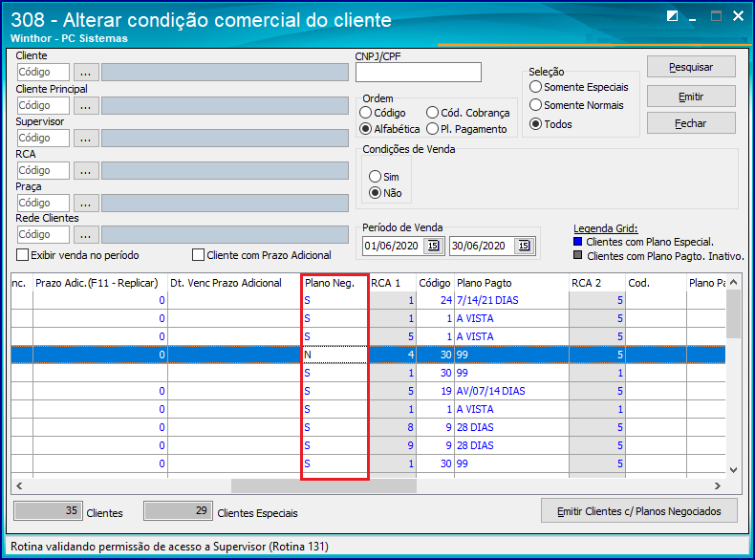
Task: Open calendar for start date 01/06/2020
Action: 433,246
